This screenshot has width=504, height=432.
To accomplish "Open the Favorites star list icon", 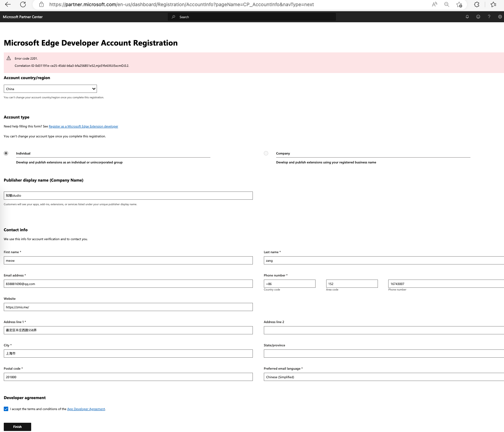I will tap(493, 4).
